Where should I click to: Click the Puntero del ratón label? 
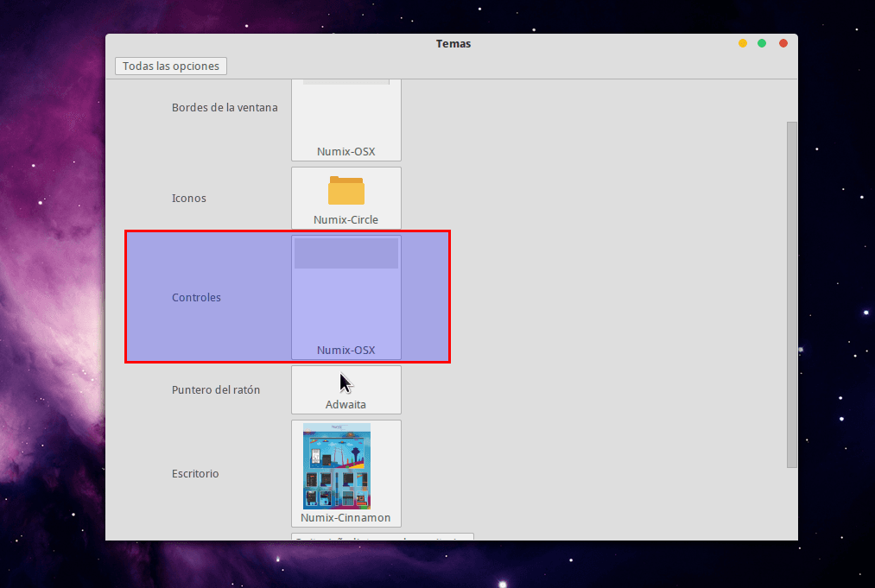(217, 389)
